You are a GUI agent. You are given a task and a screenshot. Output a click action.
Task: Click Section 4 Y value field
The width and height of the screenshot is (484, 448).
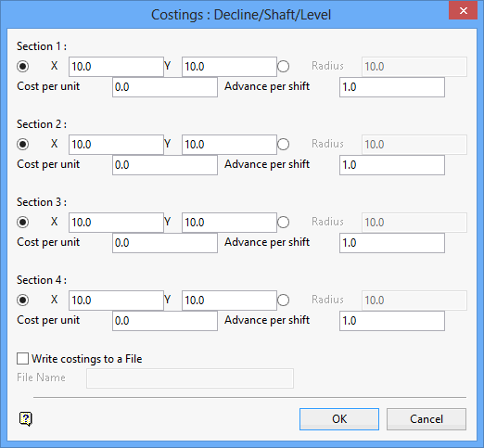tap(229, 301)
